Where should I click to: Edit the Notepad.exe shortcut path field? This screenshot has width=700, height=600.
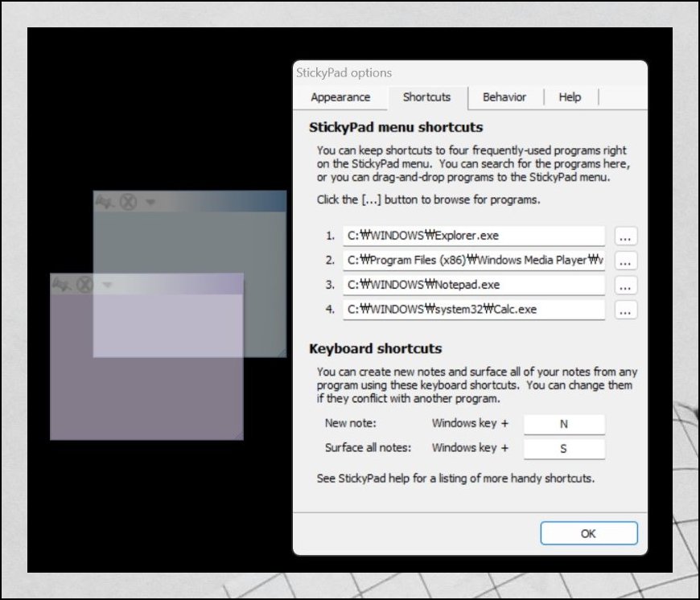tap(474, 285)
